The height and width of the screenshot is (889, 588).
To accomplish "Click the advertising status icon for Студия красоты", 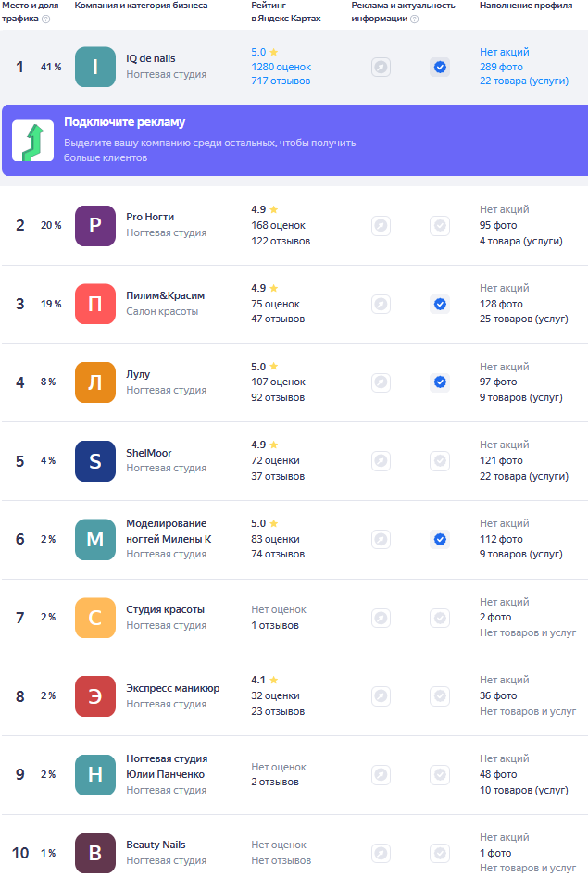I will click(381, 618).
